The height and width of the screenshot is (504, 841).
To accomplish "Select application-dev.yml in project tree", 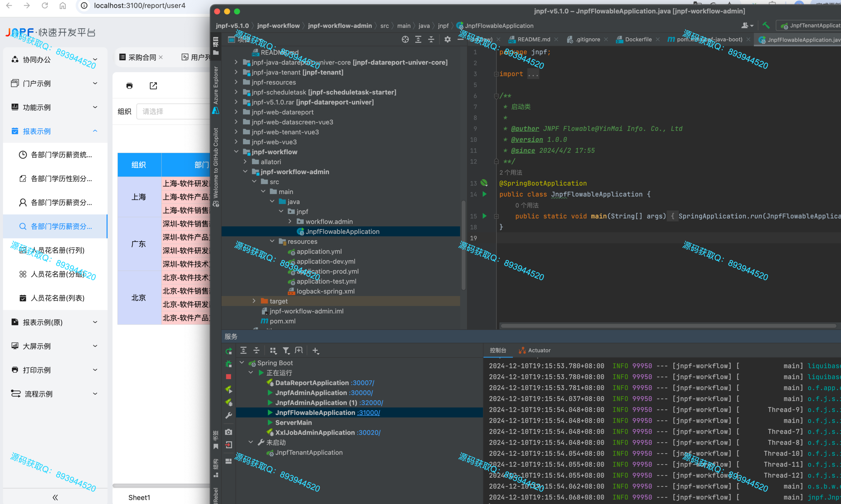I will pos(326,261).
